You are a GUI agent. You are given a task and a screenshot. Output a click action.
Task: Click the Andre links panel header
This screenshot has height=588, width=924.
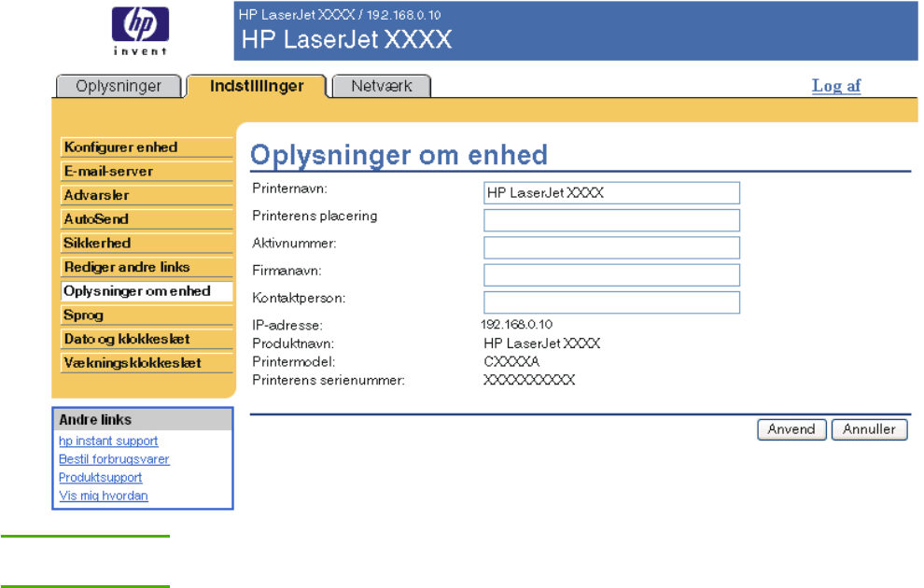[x=143, y=419]
